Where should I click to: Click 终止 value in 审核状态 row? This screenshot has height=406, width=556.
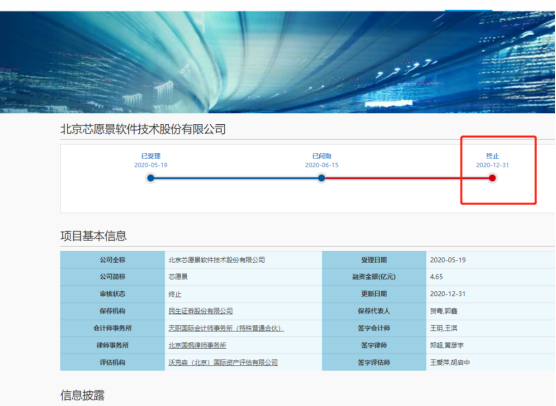click(175, 294)
